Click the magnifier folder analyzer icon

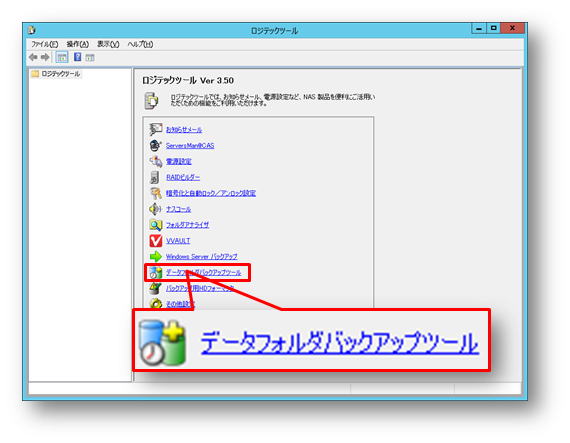156,225
